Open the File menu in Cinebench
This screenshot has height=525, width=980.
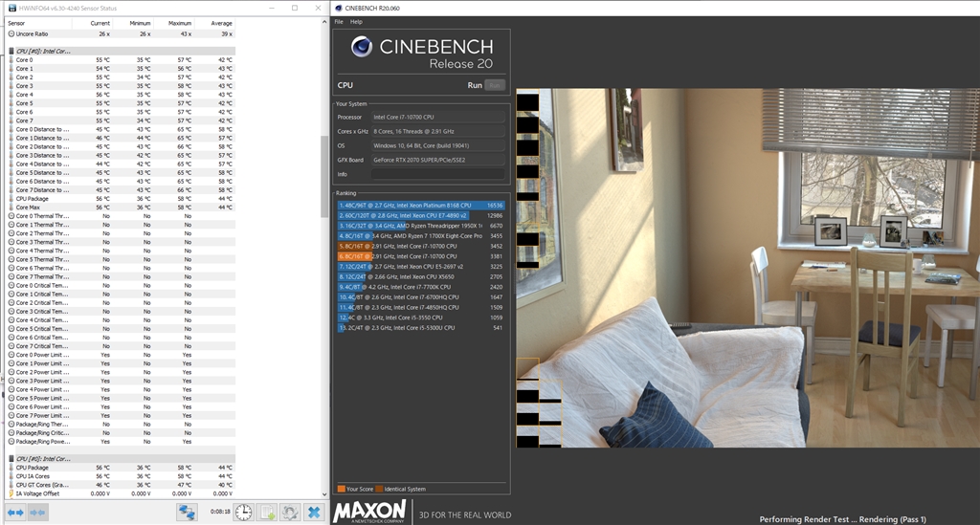point(339,21)
